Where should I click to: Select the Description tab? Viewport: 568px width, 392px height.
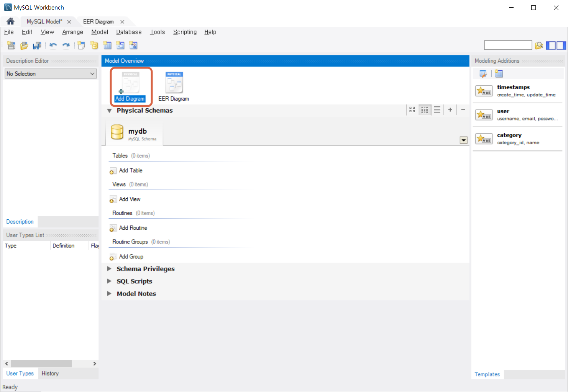click(20, 222)
